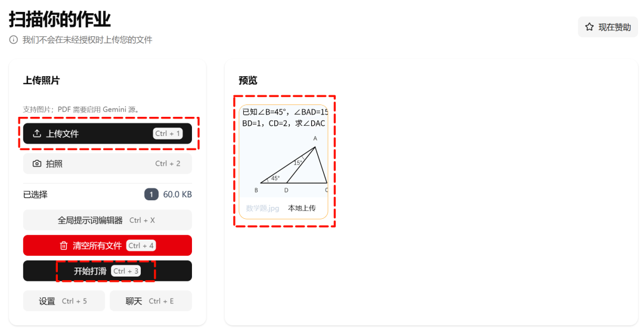
Task: Click the Ctrl + 1 shortcut badge
Action: click(168, 134)
